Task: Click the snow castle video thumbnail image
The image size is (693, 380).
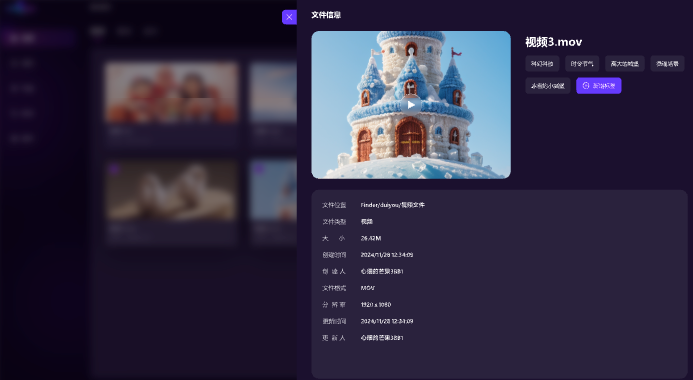Action: coord(411,105)
